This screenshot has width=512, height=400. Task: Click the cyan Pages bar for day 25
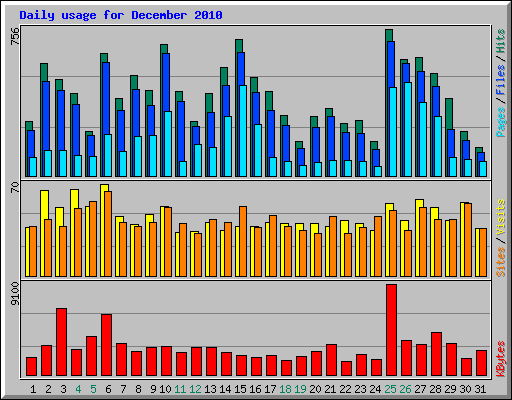(393, 132)
